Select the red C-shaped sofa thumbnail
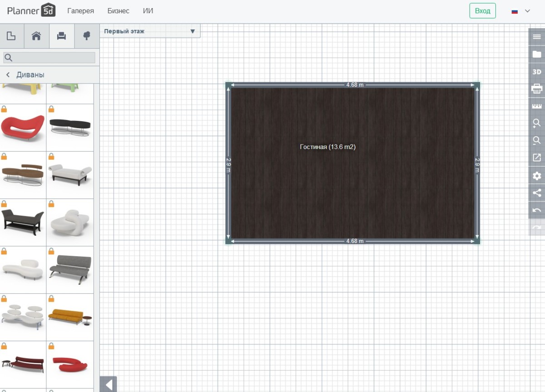 tap(70, 364)
